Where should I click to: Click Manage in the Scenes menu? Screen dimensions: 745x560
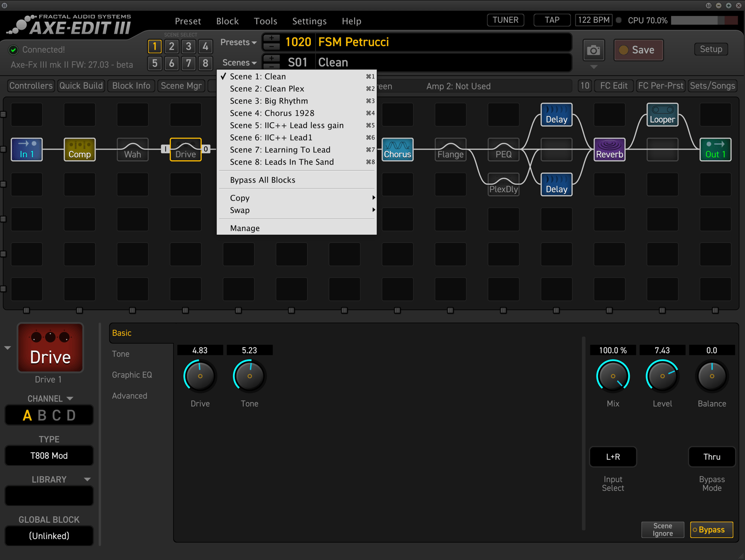coord(297,228)
